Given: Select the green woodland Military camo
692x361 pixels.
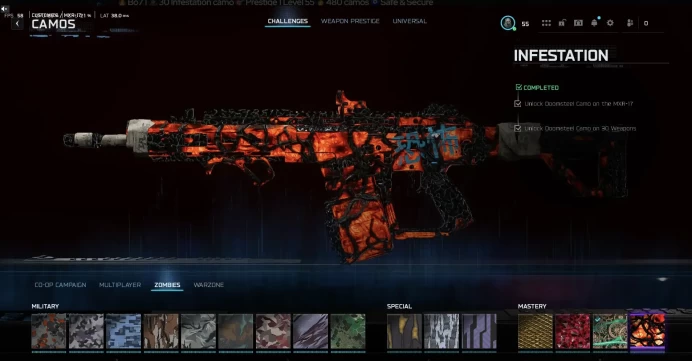Looking at the screenshot, I should pos(348,332).
